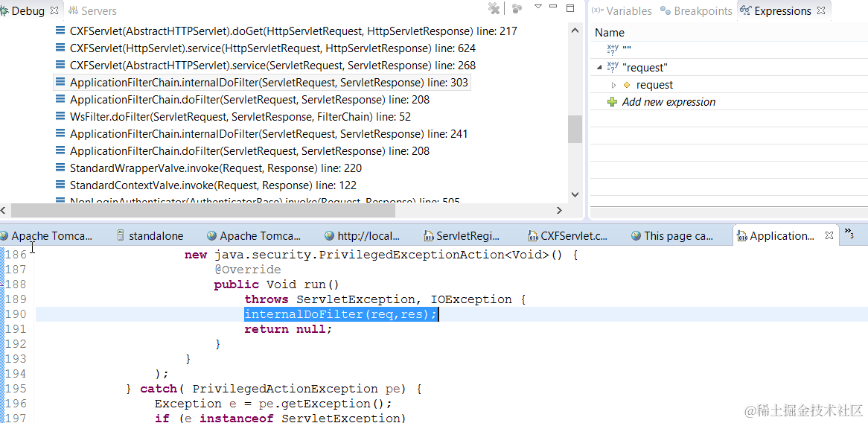Select stack frame AbstractHTTPServlet service line 268

tap(273, 66)
